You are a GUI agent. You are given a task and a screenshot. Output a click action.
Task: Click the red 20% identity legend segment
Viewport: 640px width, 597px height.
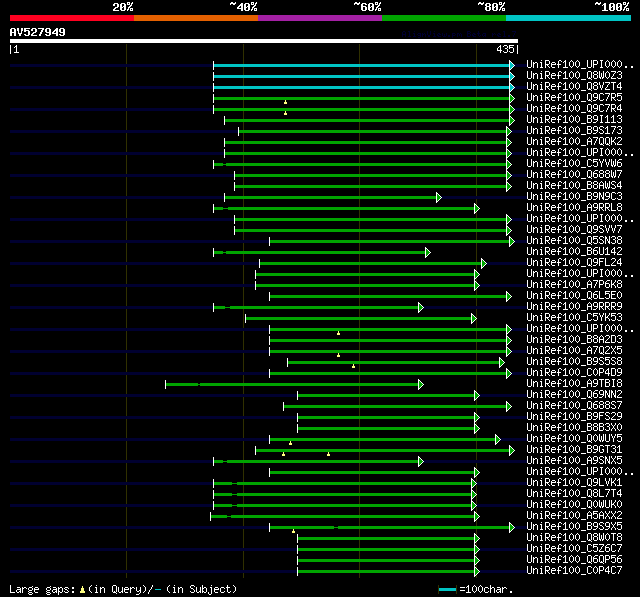pos(72,18)
